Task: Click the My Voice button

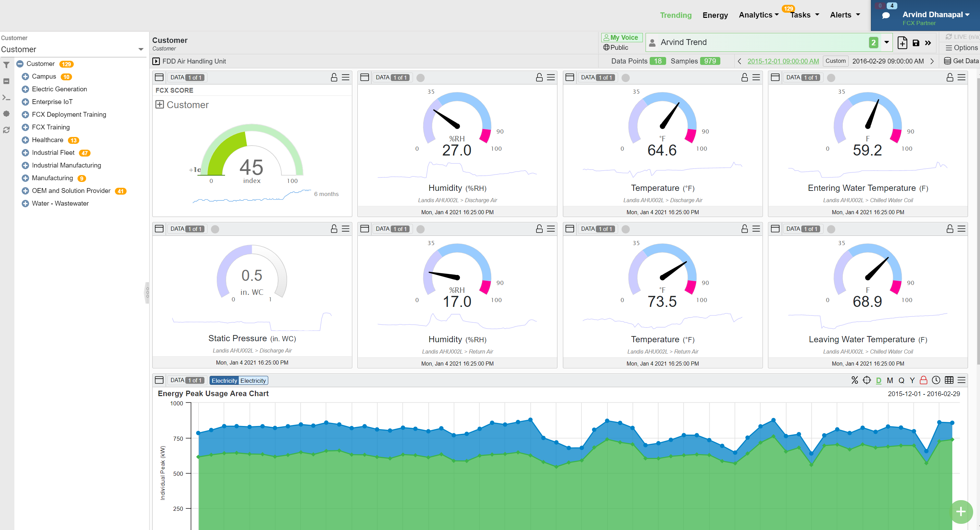Action: point(621,37)
